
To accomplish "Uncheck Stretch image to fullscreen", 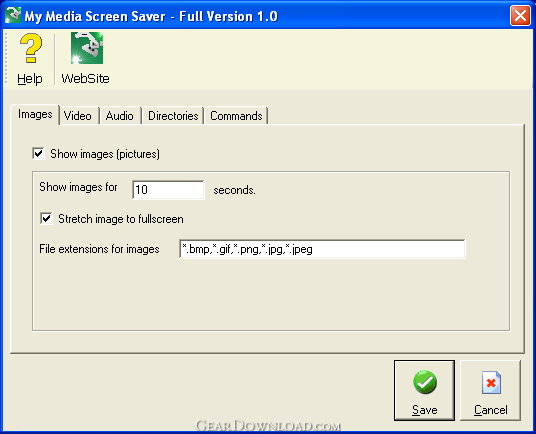I will (x=46, y=218).
